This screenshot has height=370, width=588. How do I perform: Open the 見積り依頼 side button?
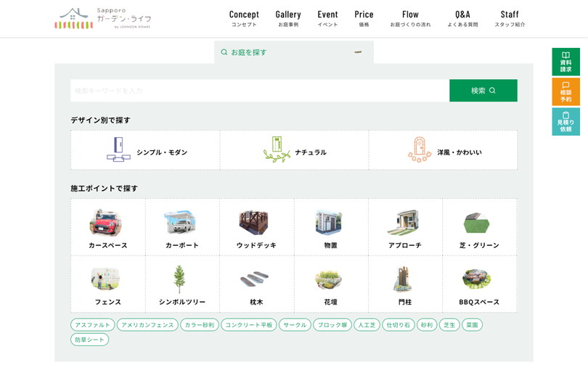pos(565,122)
